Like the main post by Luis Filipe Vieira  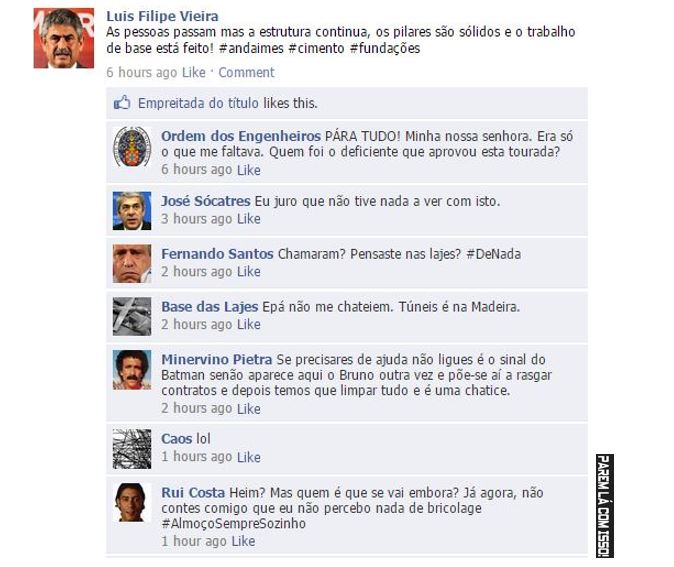pos(193,72)
